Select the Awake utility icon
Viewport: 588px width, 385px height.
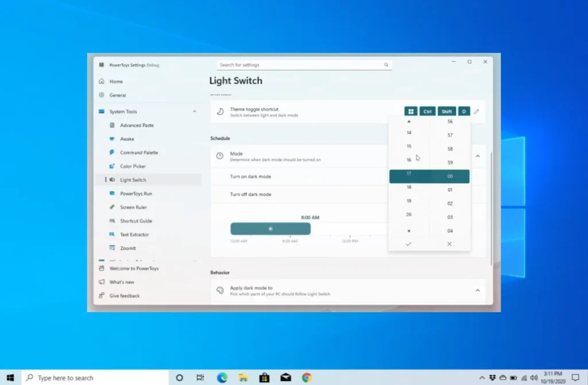click(x=112, y=139)
